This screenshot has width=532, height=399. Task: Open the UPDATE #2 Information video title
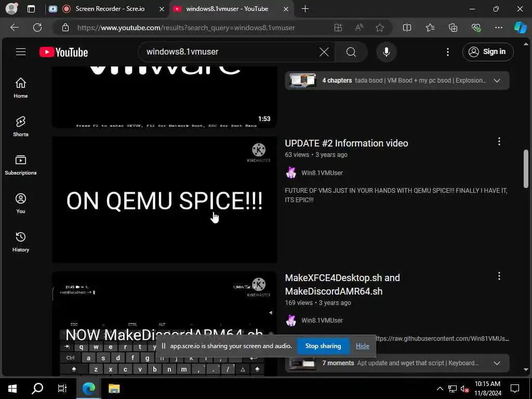pyautogui.click(x=347, y=143)
